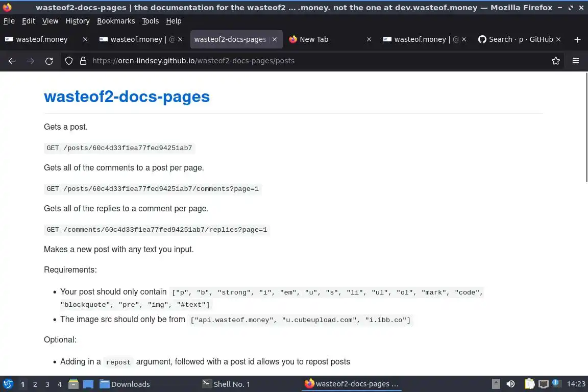Open the History menu
Image resolution: width=588 pixels, height=392 pixels.
(78, 21)
